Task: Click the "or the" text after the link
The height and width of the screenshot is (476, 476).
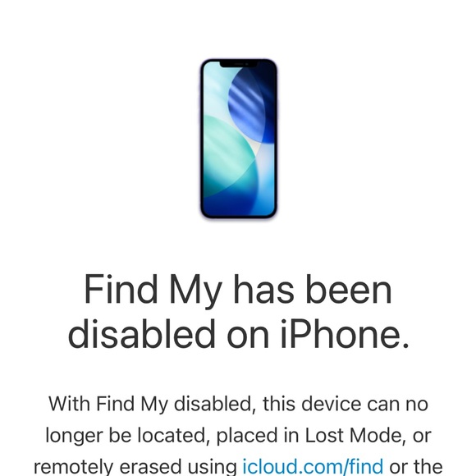Action: coord(415,467)
